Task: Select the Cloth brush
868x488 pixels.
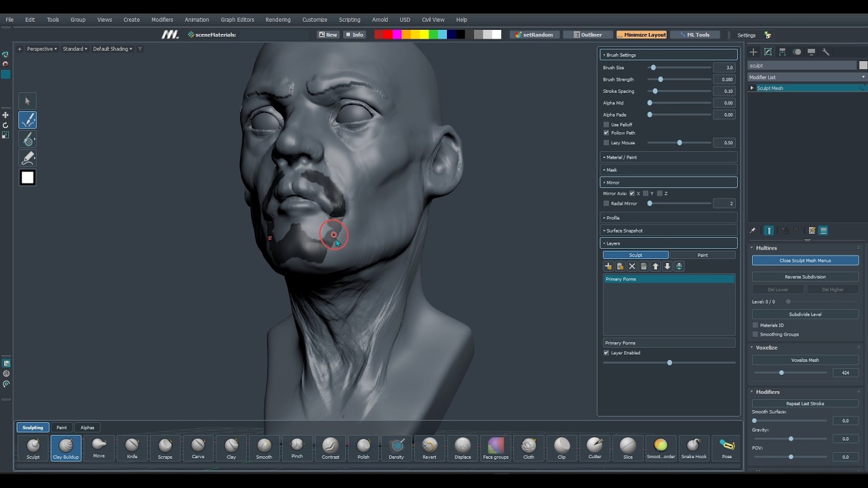Action: pyautogui.click(x=528, y=448)
